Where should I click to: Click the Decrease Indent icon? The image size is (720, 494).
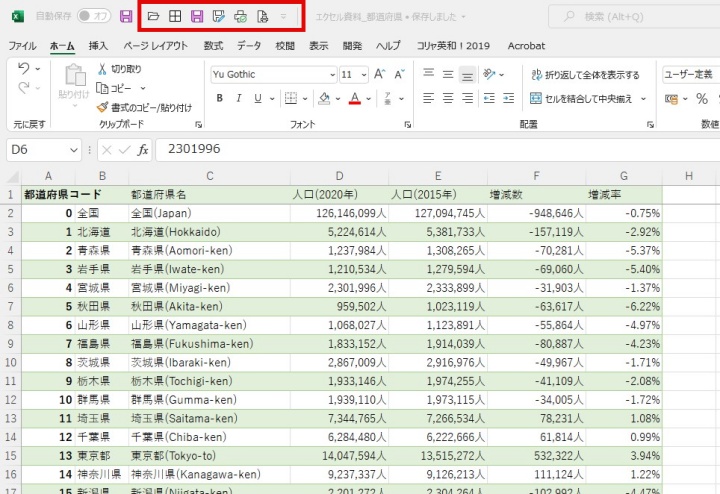(489, 98)
